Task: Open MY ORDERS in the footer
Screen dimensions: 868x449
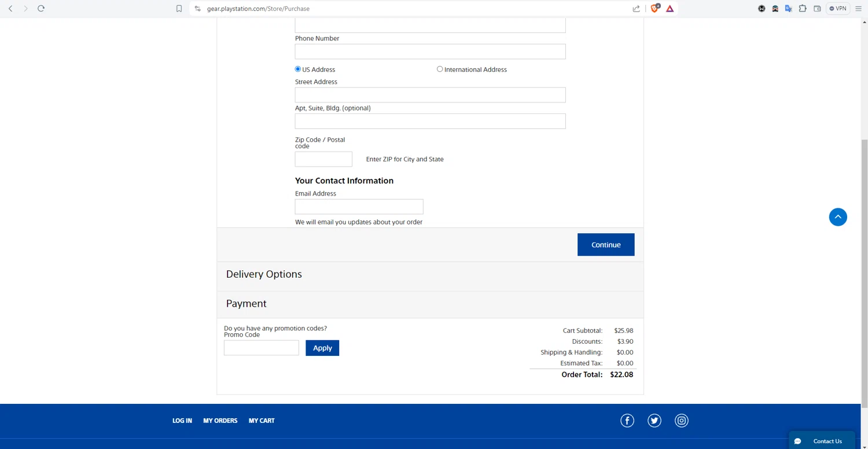Action: pyautogui.click(x=220, y=421)
